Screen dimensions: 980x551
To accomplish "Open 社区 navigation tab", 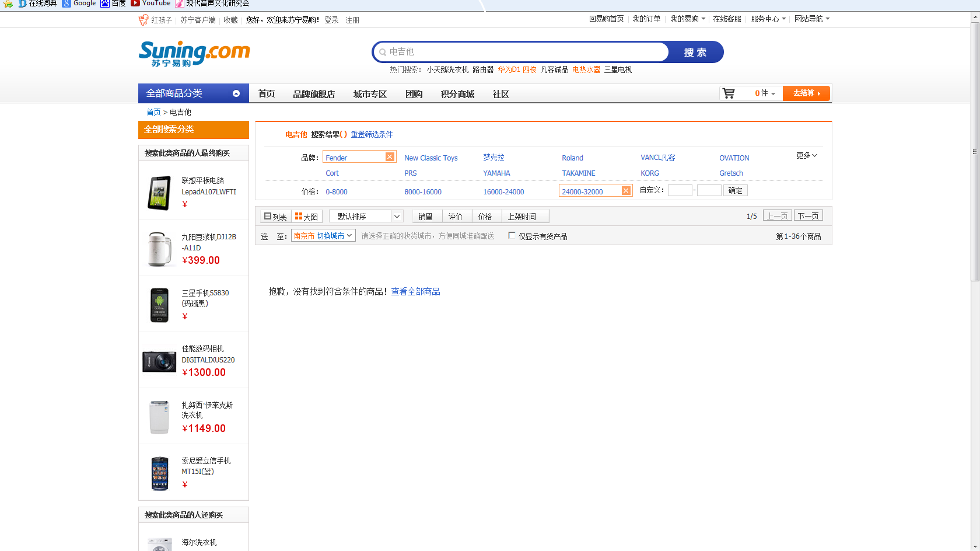I will point(501,94).
